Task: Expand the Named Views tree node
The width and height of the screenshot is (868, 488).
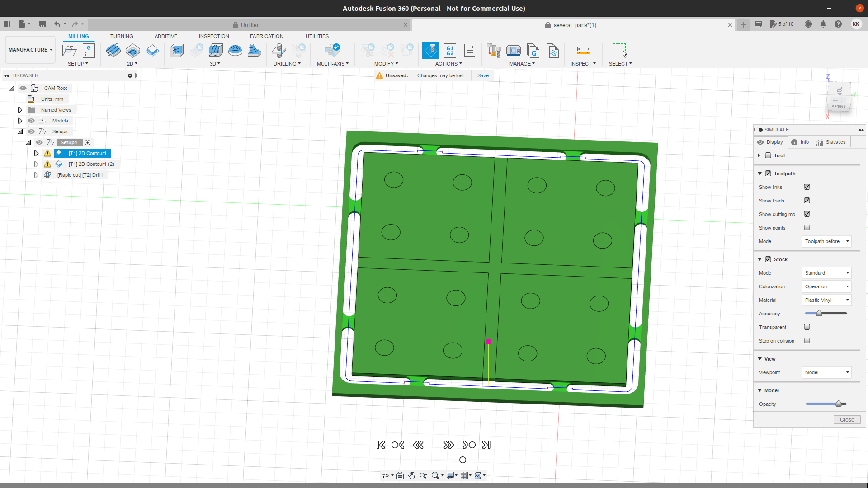Action: [20, 110]
